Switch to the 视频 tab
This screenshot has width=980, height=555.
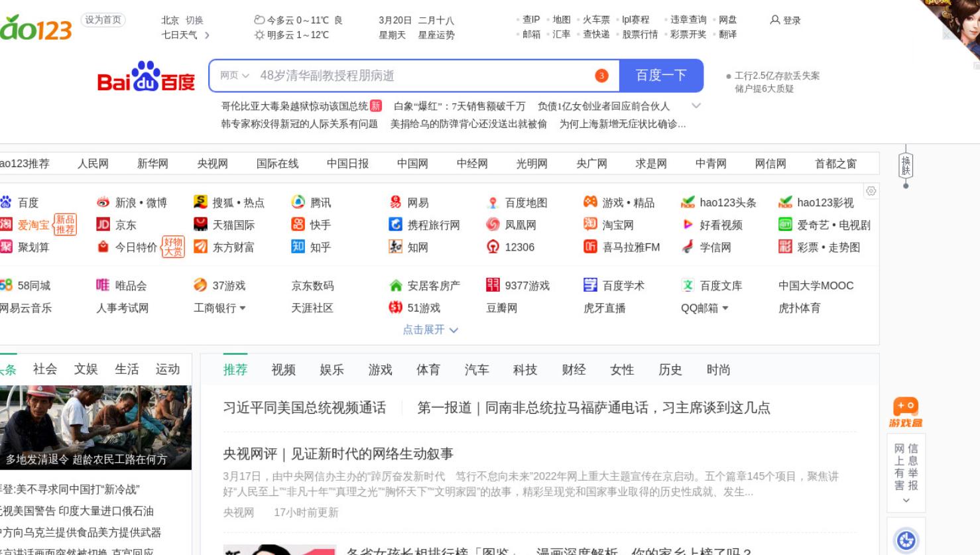(x=284, y=369)
